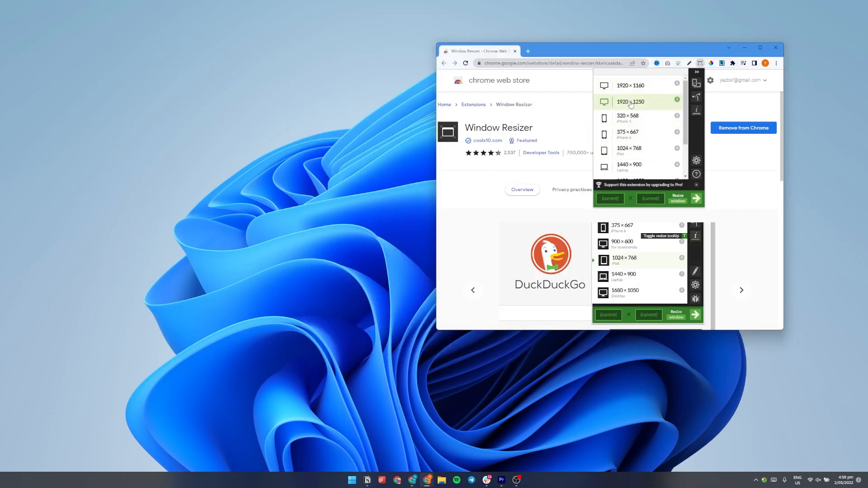Close the Window Resizer tab
The width and height of the screenshot is (868, 488).
pyautogui.click(x=514, y=51)
